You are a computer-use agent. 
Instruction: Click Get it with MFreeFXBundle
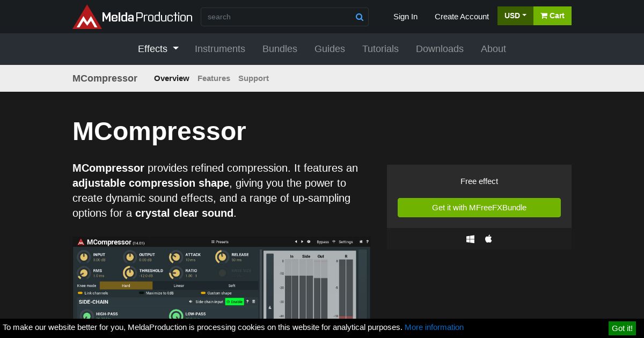479,208
